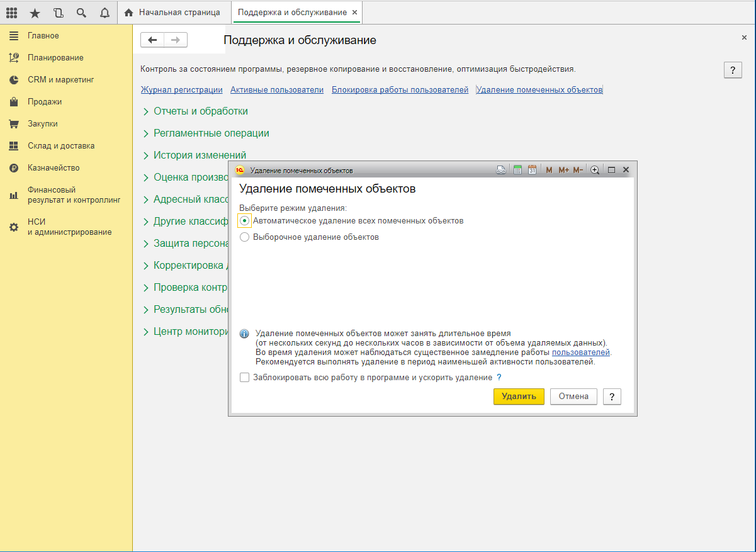Click the dialog help ? button

[x=612, y=396]
